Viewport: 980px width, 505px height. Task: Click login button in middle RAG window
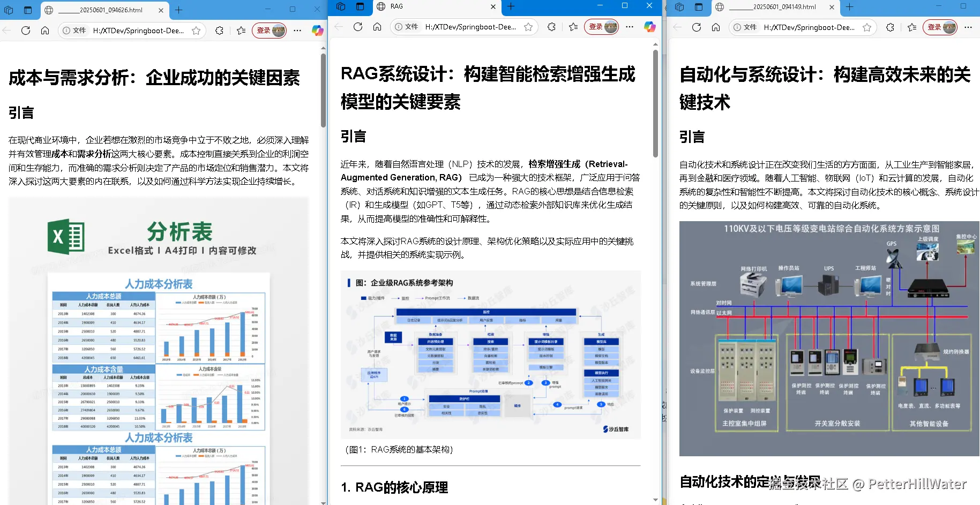[602, 27]
